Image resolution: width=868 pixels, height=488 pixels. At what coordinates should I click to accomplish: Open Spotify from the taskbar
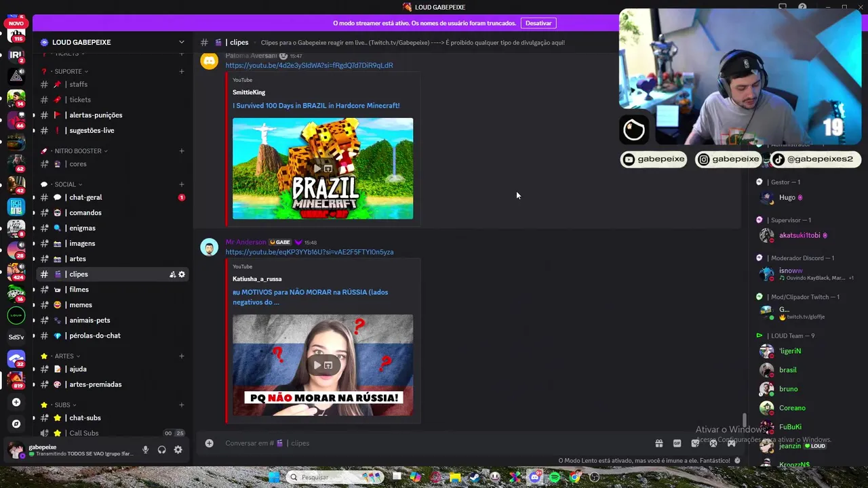click(x=555, y=477)
